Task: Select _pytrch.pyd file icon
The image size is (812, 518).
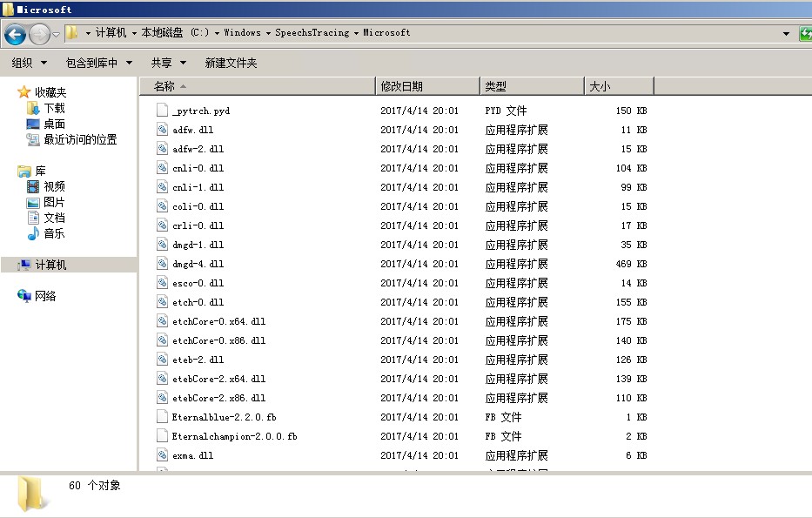Action: (163, 111)
